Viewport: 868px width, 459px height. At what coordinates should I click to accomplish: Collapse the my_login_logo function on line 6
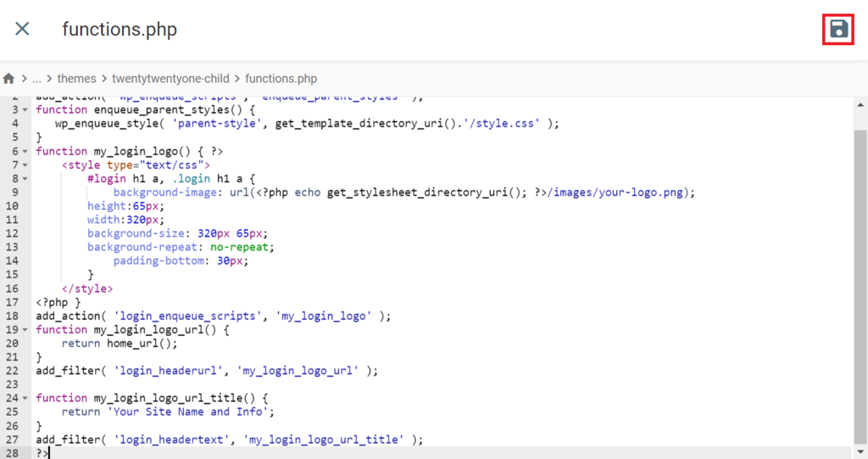click(25, 151)
